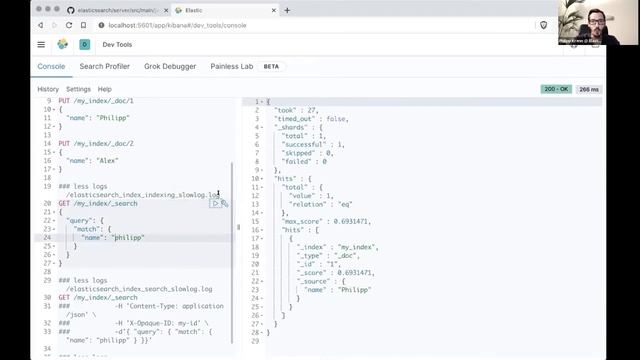Click the X-Opaque-ID header comment line
Image resolution: width=640 pixels, height=360 pixels.
click(x=133, y=323)
